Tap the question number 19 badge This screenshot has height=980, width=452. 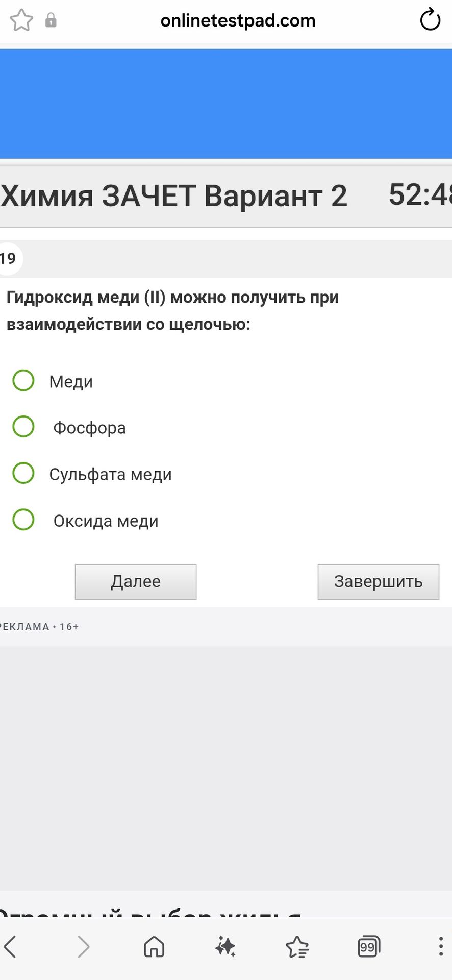[x=9, y=259]
